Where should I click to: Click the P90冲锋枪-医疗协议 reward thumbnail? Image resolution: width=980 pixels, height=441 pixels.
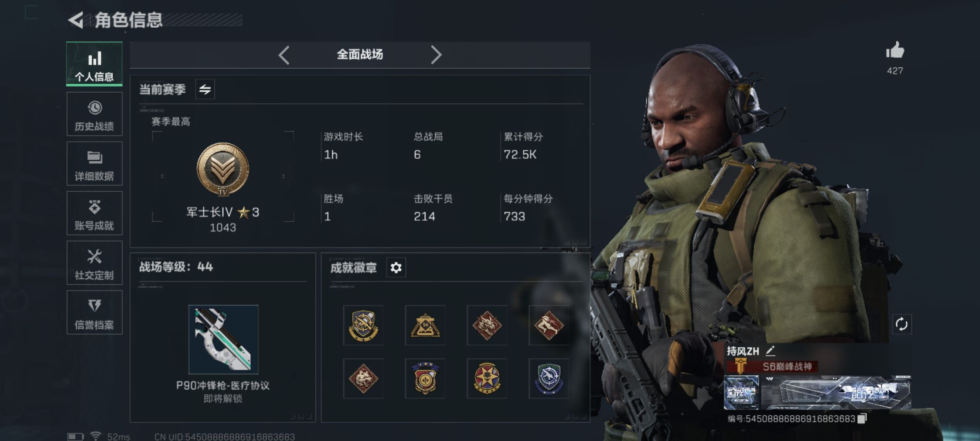(x=223, y=339)
